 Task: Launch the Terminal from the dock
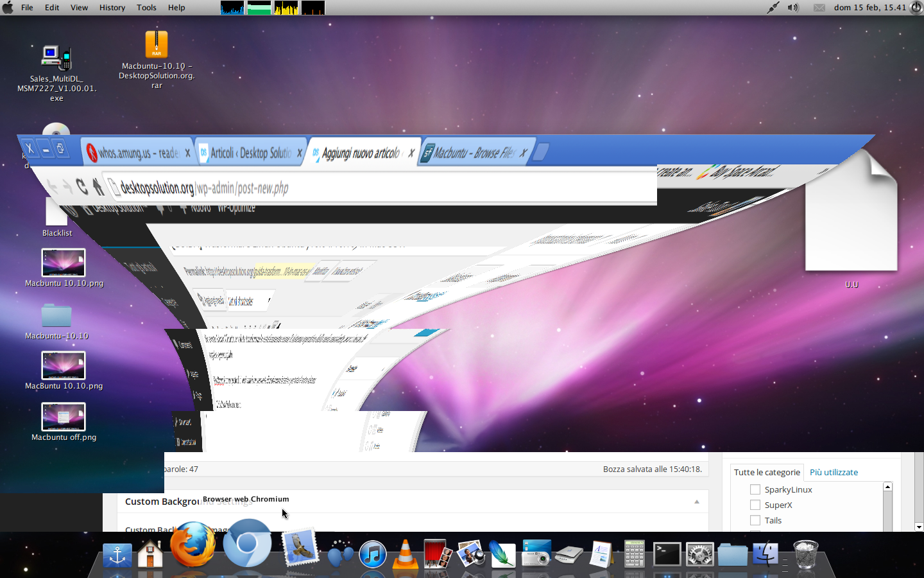(x=667, y=554)
